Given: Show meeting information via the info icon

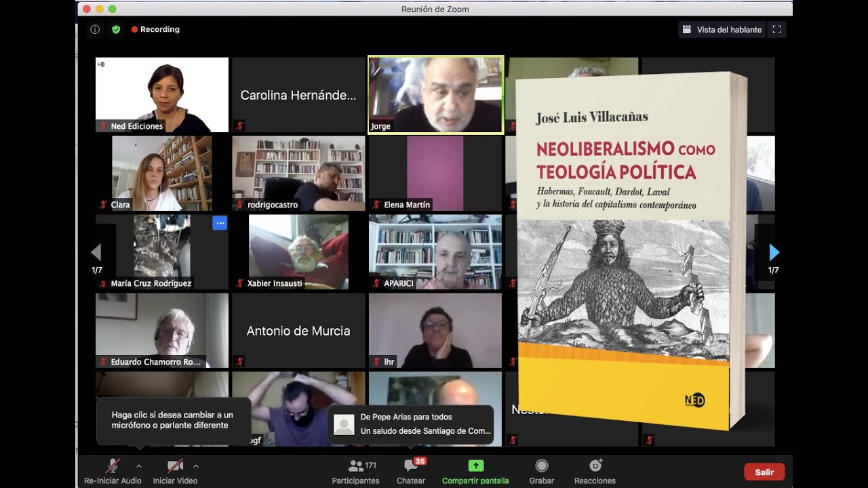Looking at the screenshot, I should click(x=95, y=29).
